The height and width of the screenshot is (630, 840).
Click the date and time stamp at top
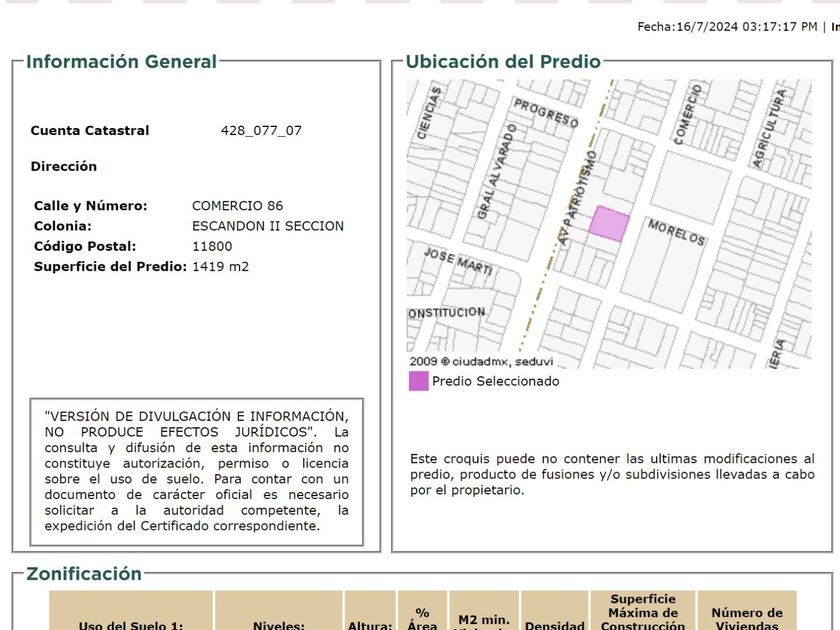click(x=727, y=27)
